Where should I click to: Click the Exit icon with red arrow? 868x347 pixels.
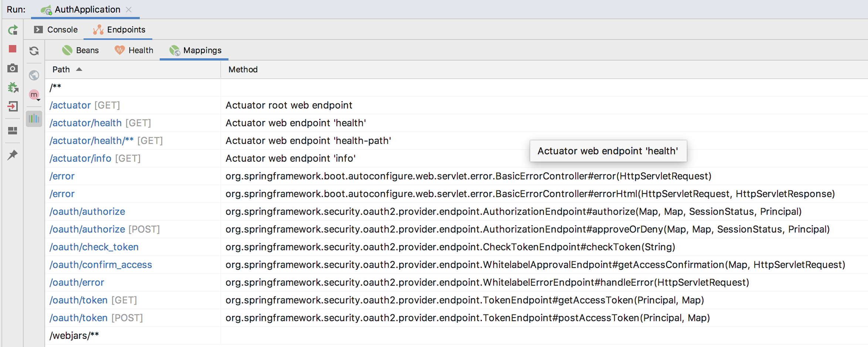click(x=13, y=107)
